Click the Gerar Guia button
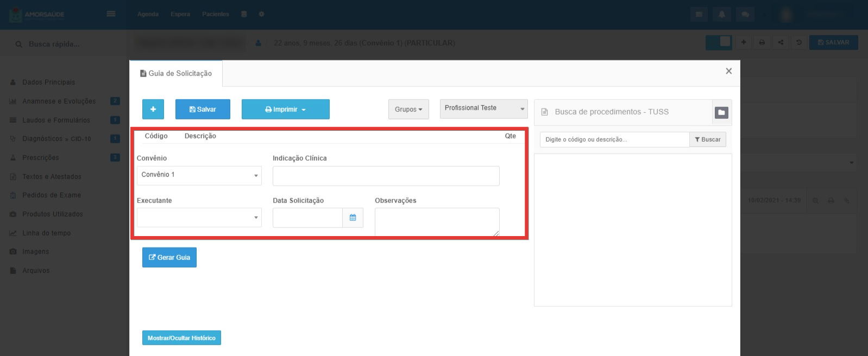This screenshot has height=356, width=868. [169, 257]
